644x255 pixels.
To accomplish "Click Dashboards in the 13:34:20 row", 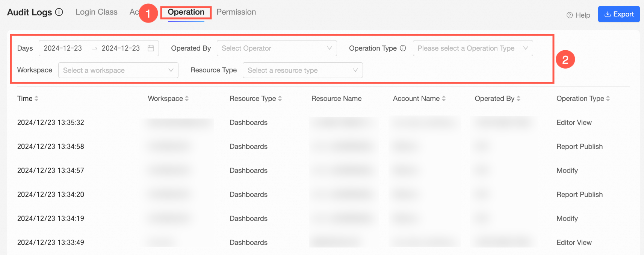I will coord(249,195).
